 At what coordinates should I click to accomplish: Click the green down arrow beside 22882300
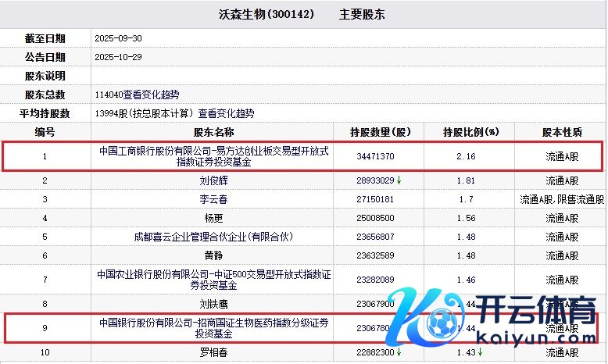[x=400, y=354]
